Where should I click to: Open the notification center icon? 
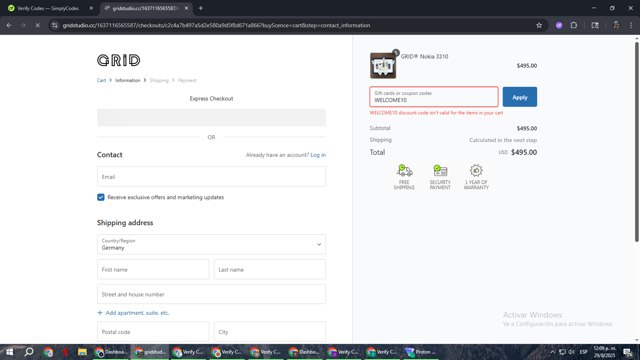pos(628,352)
